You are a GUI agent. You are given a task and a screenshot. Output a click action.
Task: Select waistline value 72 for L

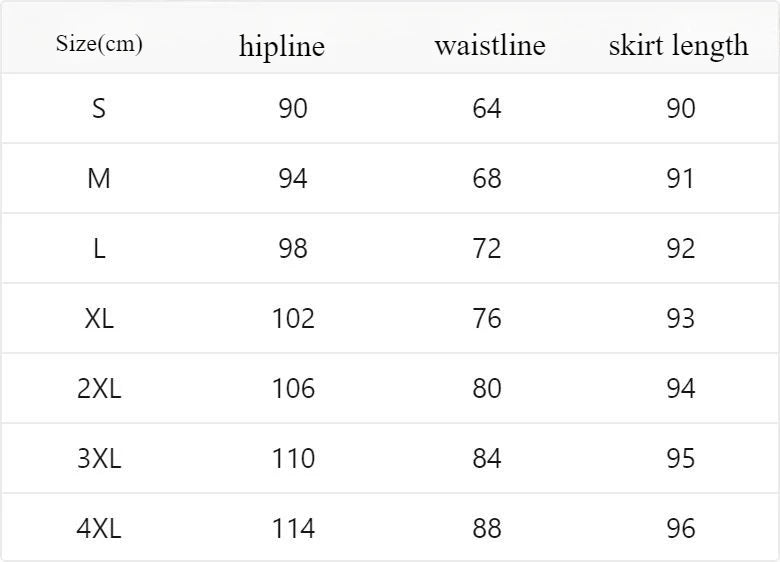(x=487, y=248)
